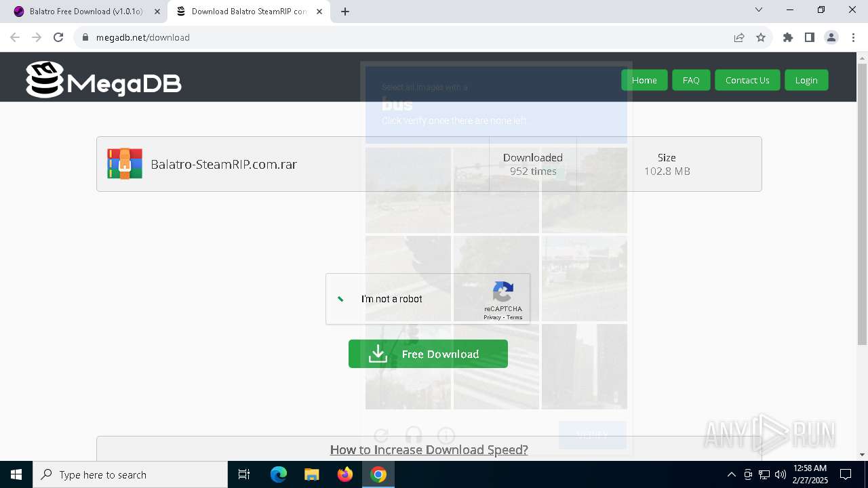Go back using the browser back arrow

pos(15,37)
